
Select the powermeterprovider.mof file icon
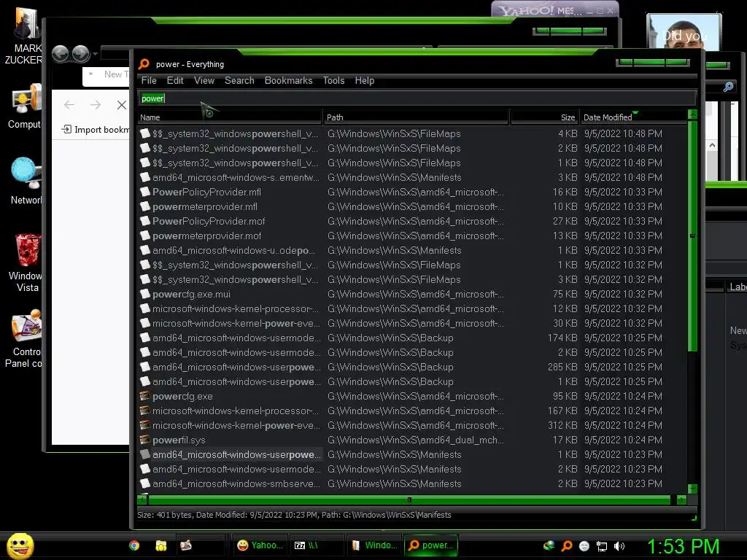145,236
